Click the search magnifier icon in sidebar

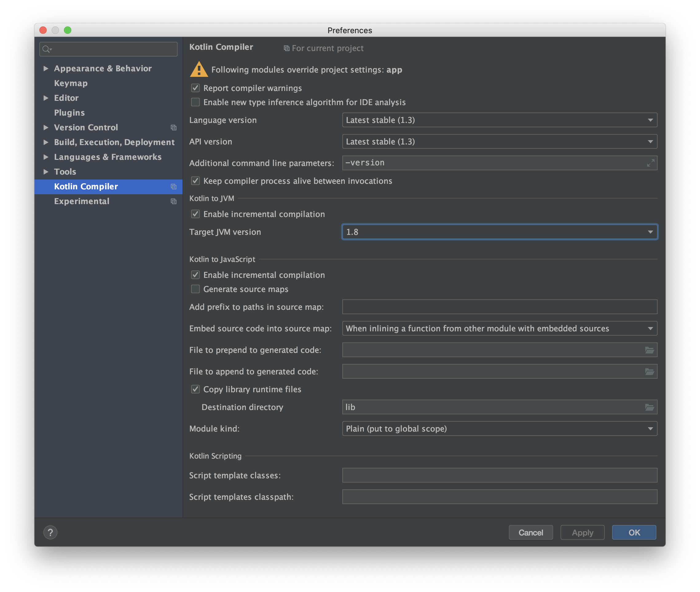point(47,49)
